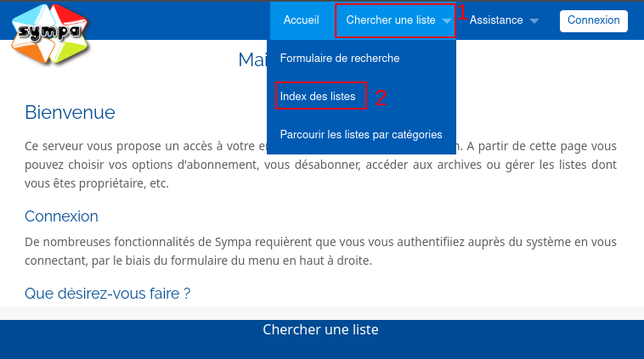This screenshot has width=644, height=359.
Task: Click Chercher une liste in the footer band
Action: pos(320,329)
